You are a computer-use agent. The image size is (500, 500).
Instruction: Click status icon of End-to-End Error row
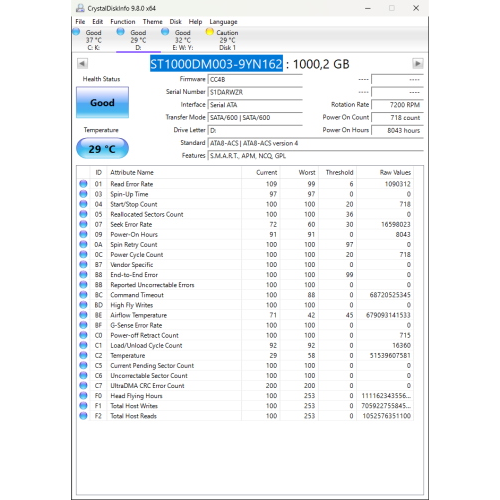point(83,274)
